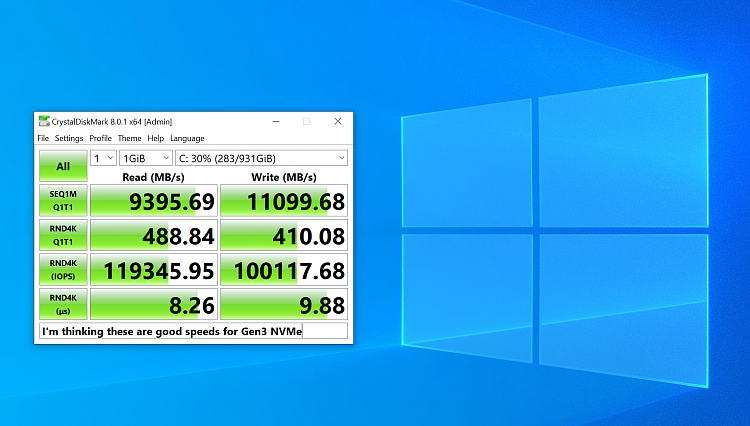The width and height of the screenshot is (750, 426).
Task: Run the RND4K Q1T1 test
Action: click(63, 235)
